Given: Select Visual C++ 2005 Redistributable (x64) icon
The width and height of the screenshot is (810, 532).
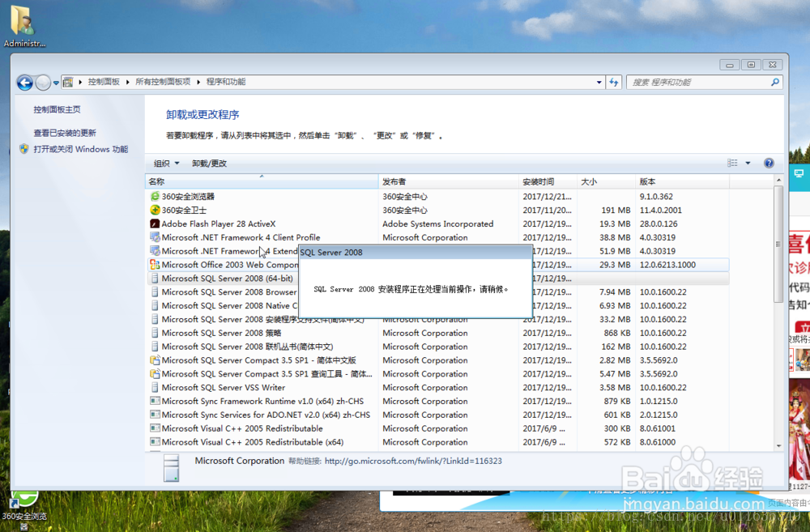Looking at the screenshot, I should 155,442.
